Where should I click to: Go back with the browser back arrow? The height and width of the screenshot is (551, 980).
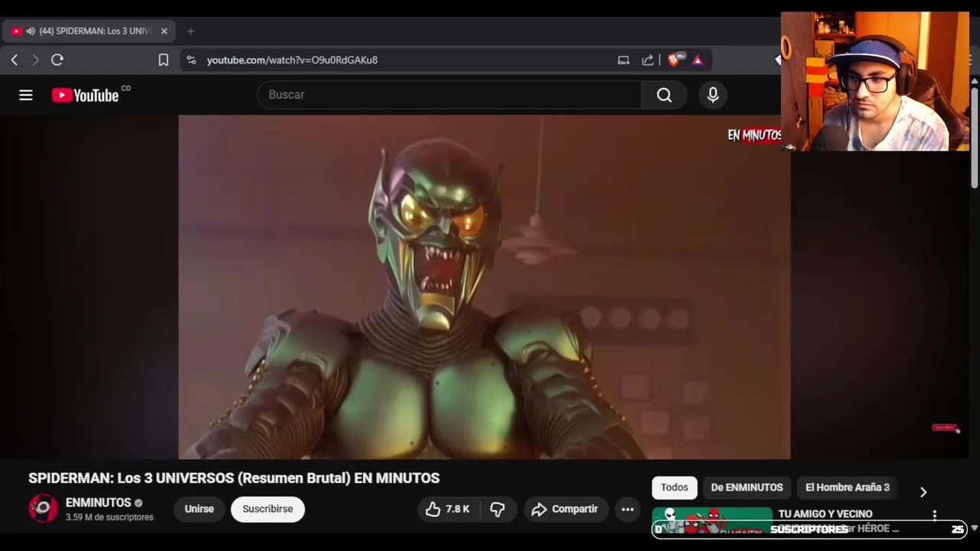tap(15, 60)
